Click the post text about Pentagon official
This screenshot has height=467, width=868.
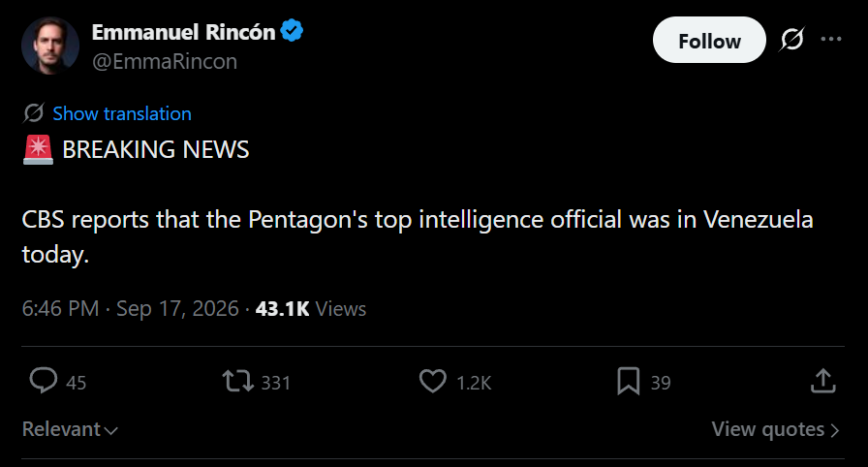tap(418, 236)
